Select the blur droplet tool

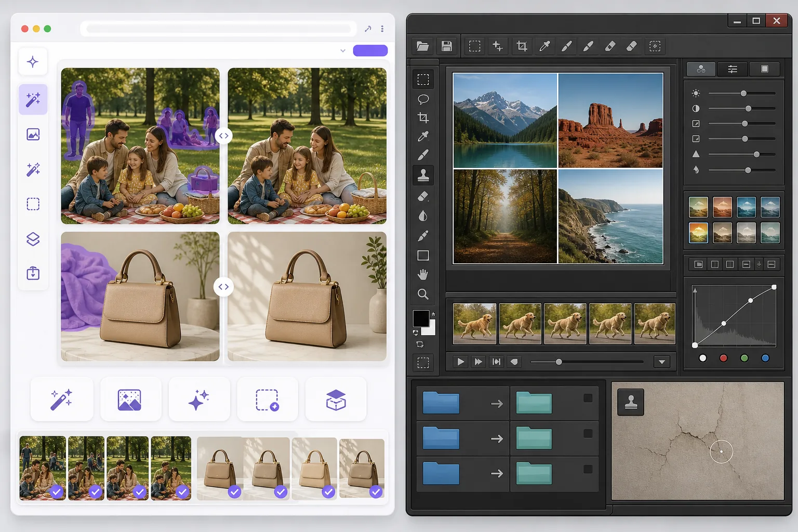coord(423,216)
